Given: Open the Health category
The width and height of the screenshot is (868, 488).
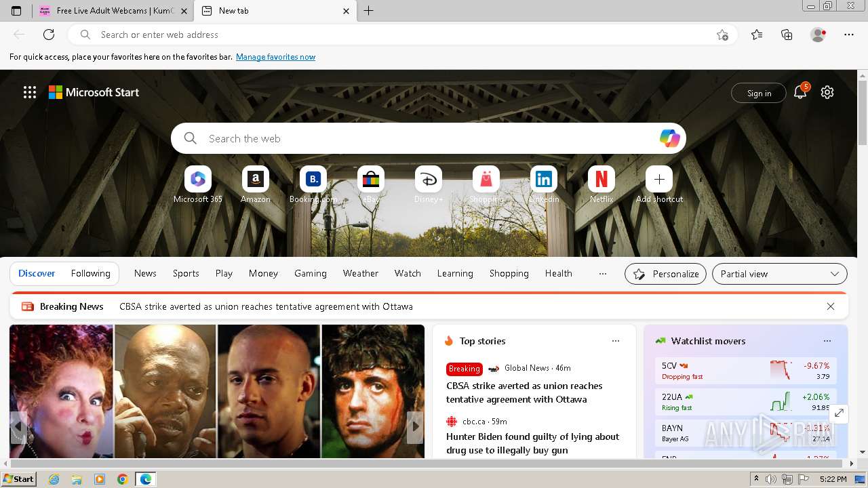Looking at the screenshot, I should 559,274.
